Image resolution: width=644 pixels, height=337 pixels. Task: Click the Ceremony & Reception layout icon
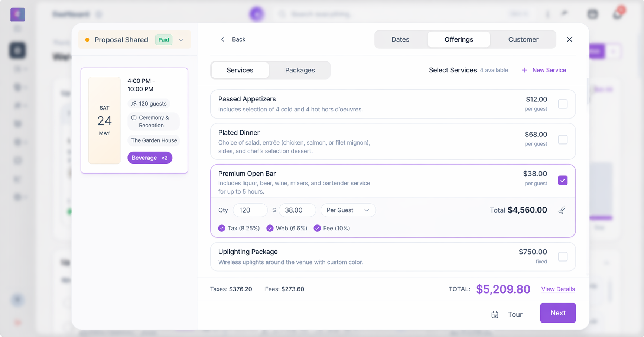point(134,118)
